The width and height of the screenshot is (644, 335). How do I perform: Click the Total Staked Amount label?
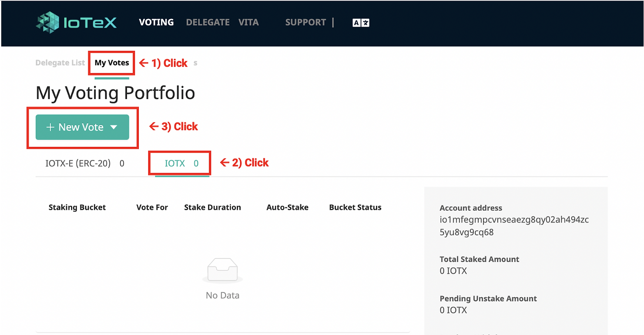[479, 259]
